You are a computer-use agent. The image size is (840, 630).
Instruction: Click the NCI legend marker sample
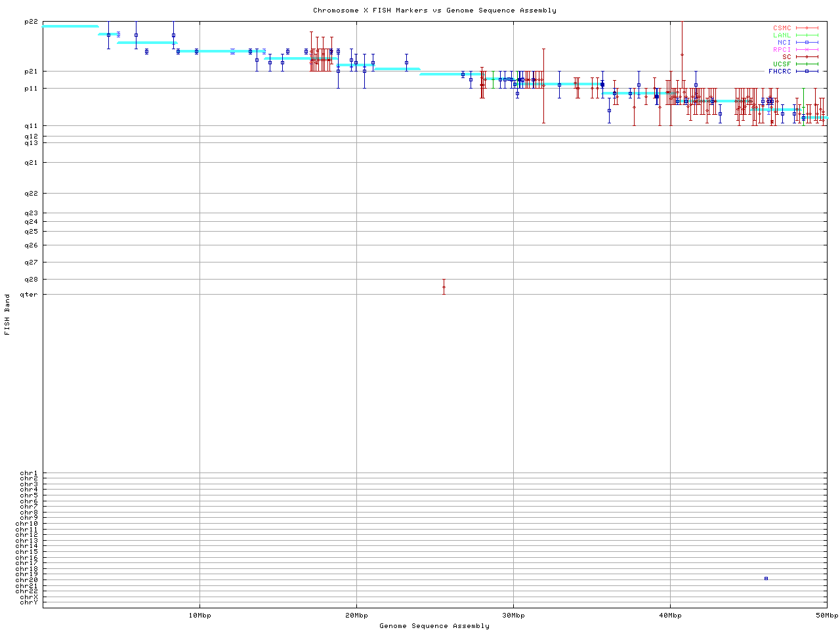click(x=807, y=43)
